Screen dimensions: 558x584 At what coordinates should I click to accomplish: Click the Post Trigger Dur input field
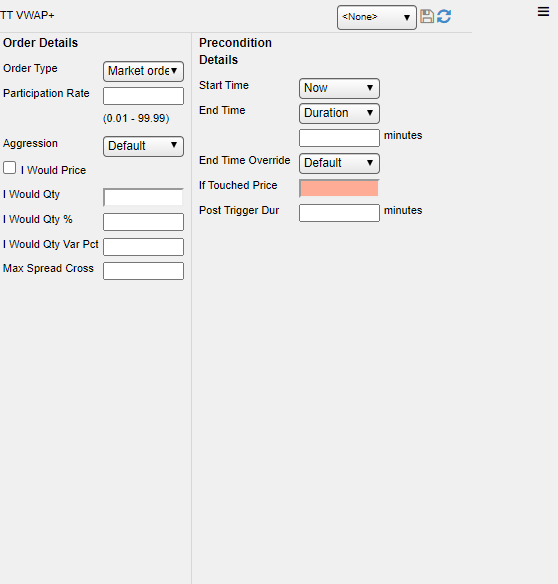[x=339, y=213]
